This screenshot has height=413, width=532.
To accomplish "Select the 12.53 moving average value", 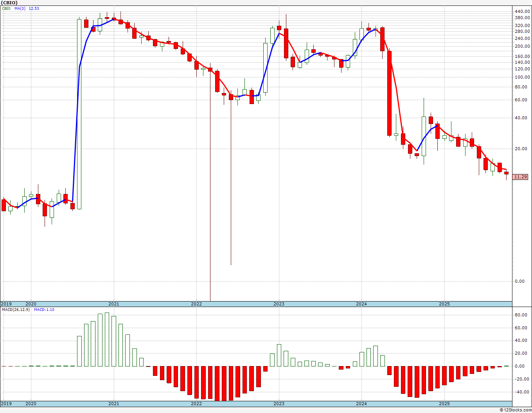I will [34, 8].
